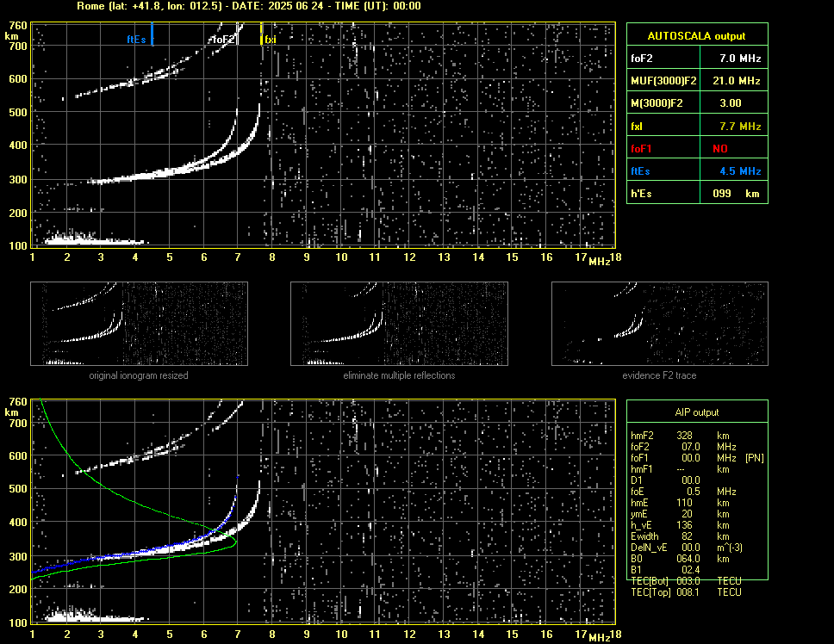Click the MHz axis label under the top ionogram
This screenshot has width=834, height=644.
(x=600, y=262)
